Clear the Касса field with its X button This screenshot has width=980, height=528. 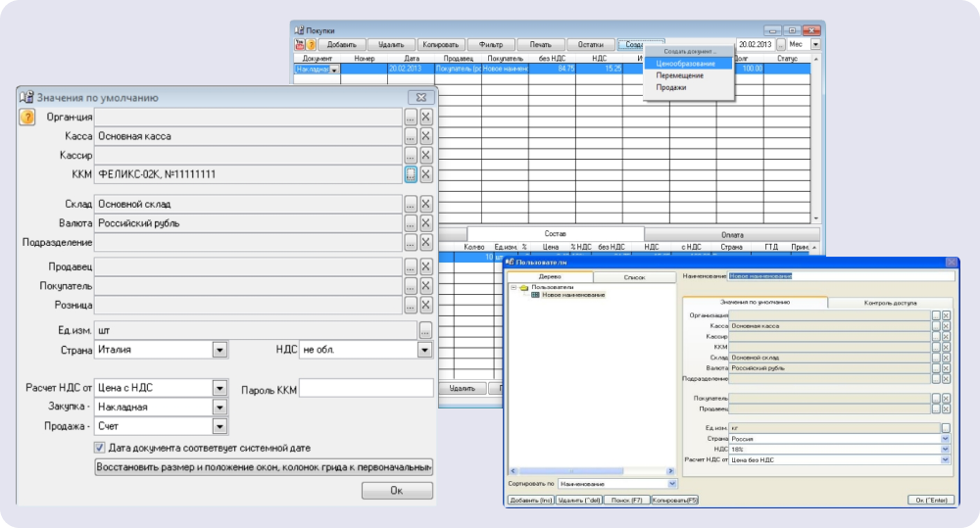[x=426, y=136]
